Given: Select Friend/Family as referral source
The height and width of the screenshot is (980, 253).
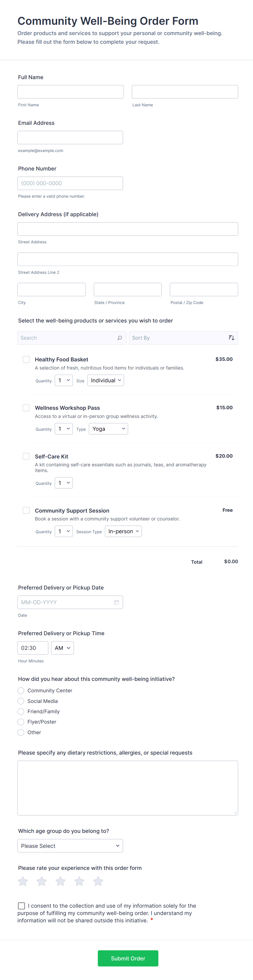Looking at the screenshot, I should [21, 711].
